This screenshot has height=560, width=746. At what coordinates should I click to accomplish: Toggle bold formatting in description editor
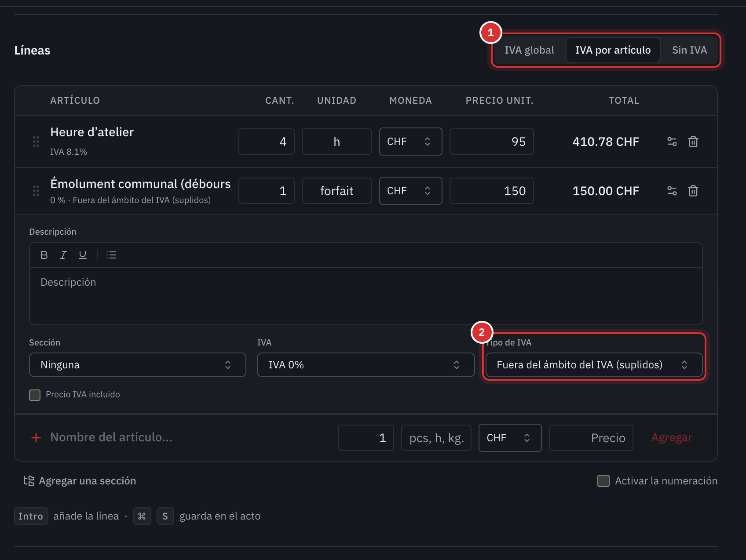pyautogui.click(x=44, y=255)
